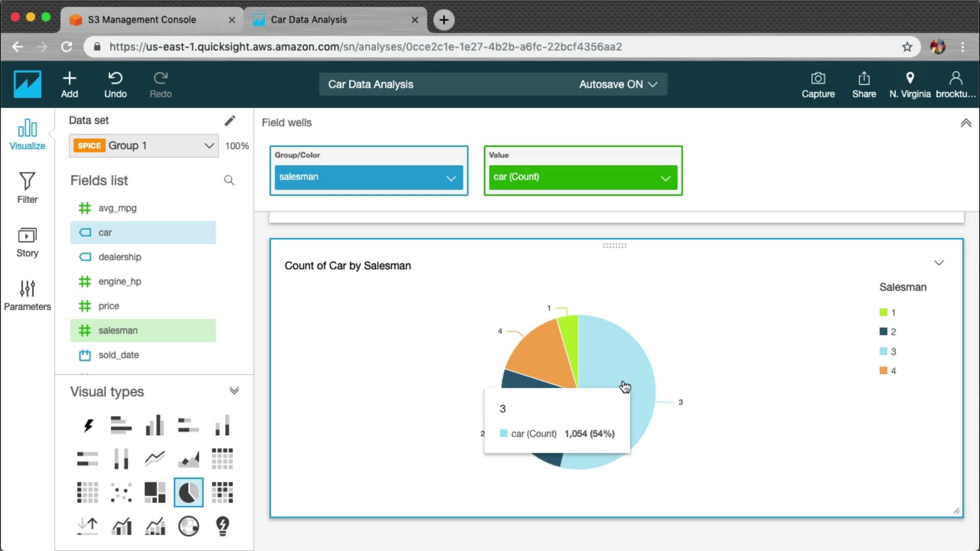Select the dealership field

119,257
